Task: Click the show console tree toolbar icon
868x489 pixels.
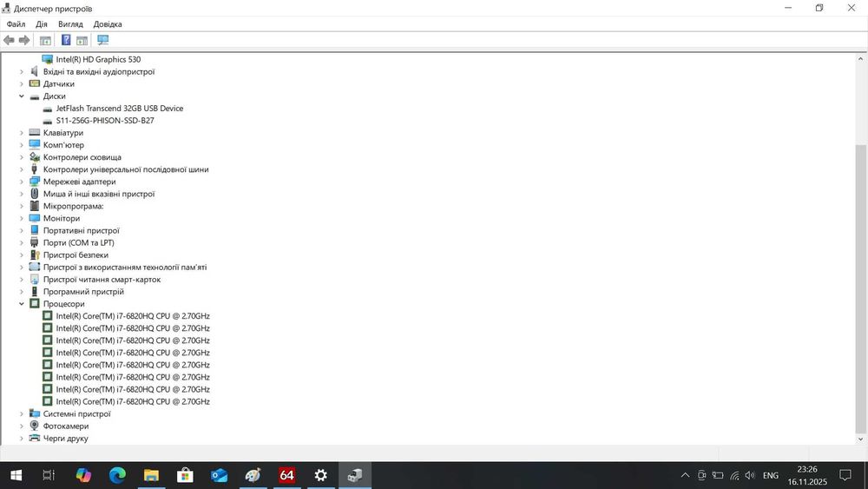Action: (x=45, y=40)
